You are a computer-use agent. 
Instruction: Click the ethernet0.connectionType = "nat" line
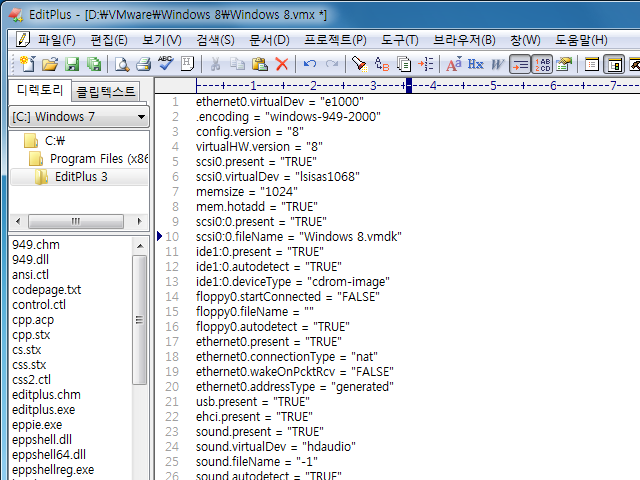287,357
